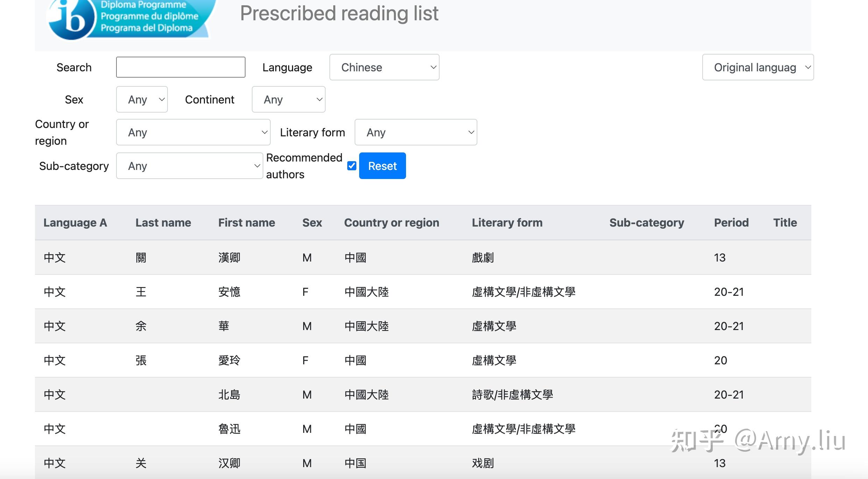Expand the Sub-category dropdown

point(189,166)
